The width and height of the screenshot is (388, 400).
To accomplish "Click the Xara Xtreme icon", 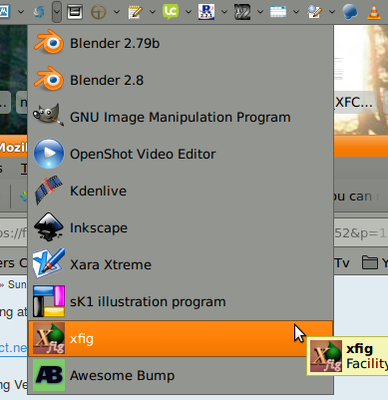I will (49, 264).
